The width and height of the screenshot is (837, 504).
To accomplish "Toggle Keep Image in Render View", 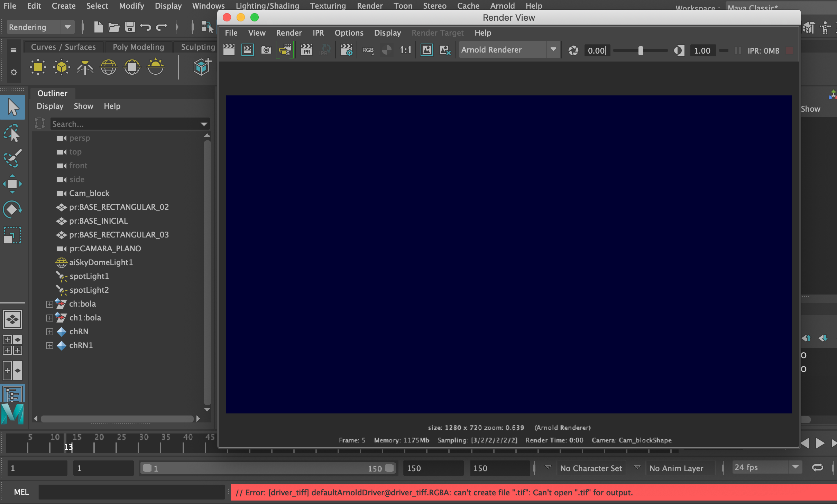I will coord(427,50).
